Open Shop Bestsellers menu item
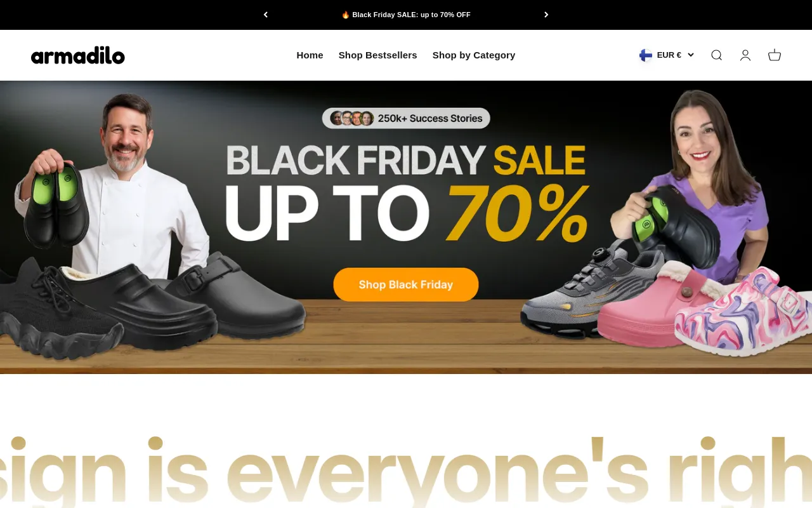This screenshot has width=812, height=508. click(378, 55)
